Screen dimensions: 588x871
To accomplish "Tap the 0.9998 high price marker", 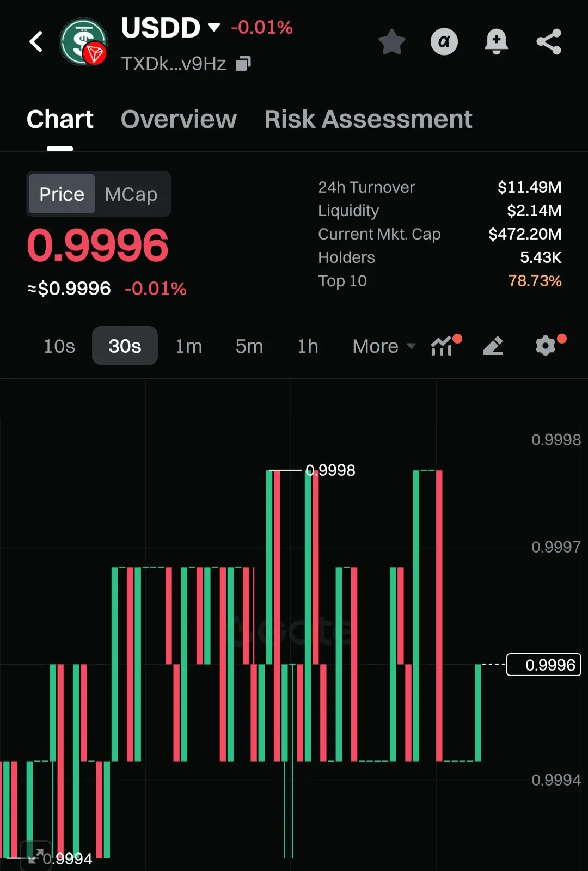I will coord(330,470).
